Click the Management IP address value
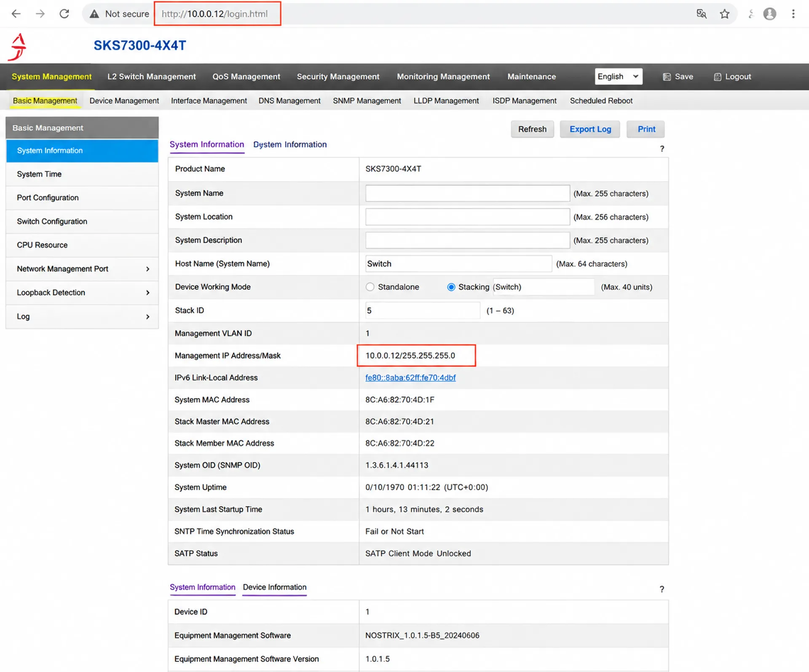 point(410,356)
